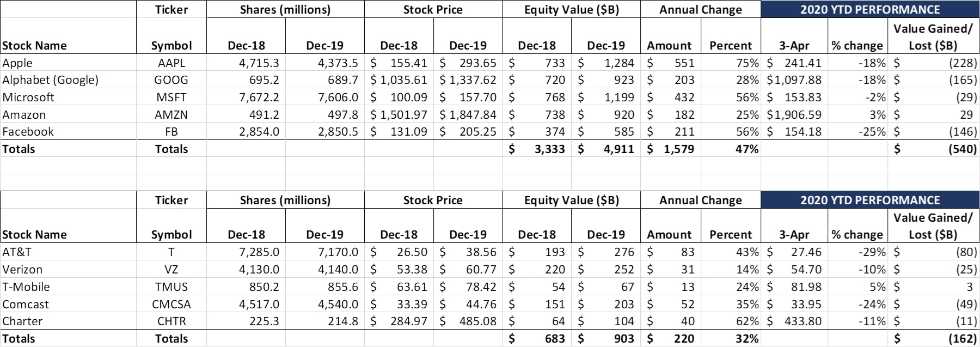The image size is (980, 347).
Task: Select the AMZN ticker cell
Action: [x=171, y=115]
